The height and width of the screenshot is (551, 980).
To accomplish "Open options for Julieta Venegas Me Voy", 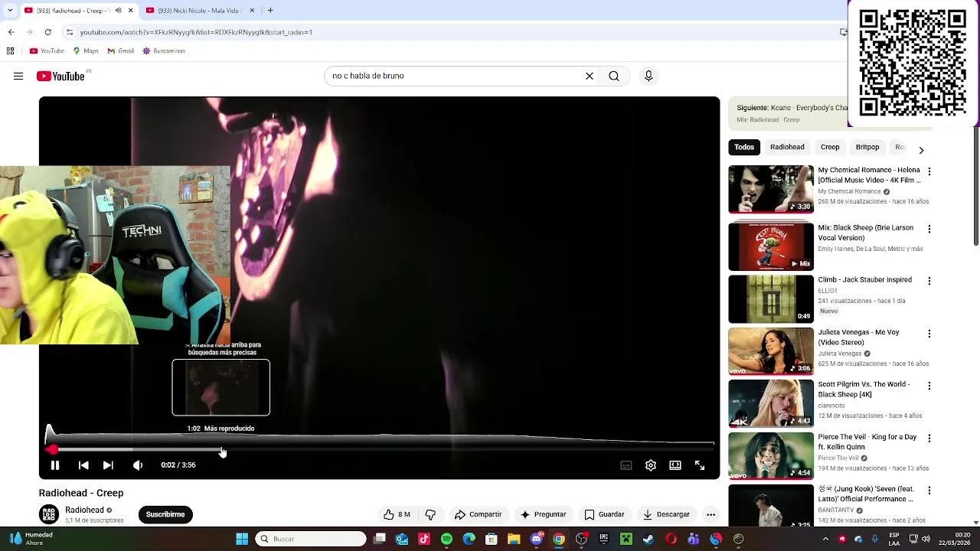I will tap(929, 334).
